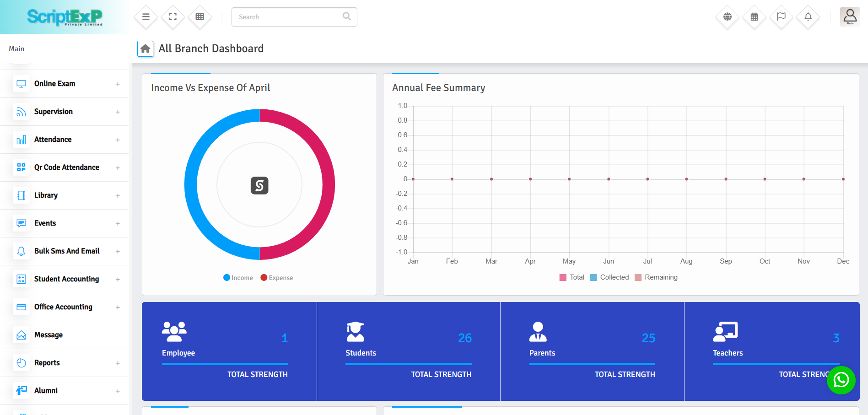868x415 pixels.
Task: Toggle the Expense legend in donut chart
Action: pyautogui.click(x=276, y=277)
